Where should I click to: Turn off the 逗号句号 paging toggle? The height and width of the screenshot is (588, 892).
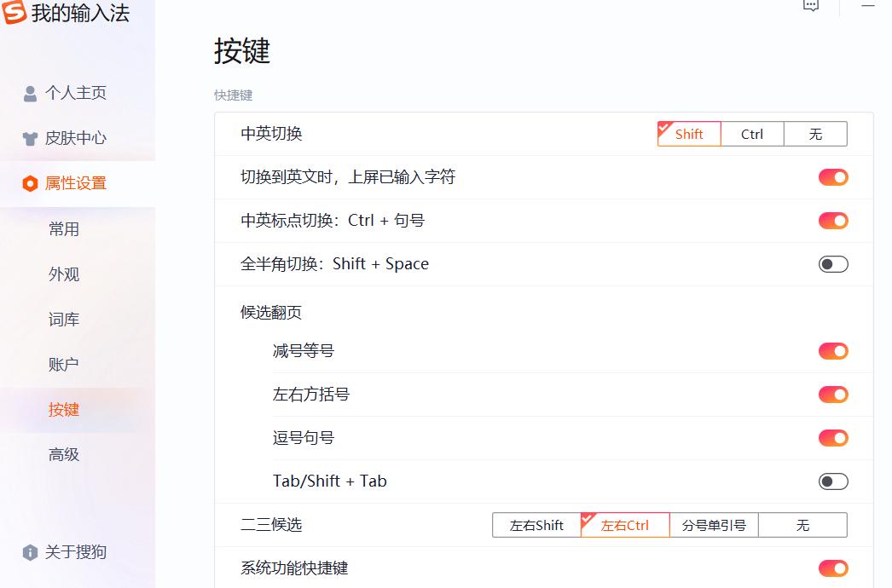833,438
